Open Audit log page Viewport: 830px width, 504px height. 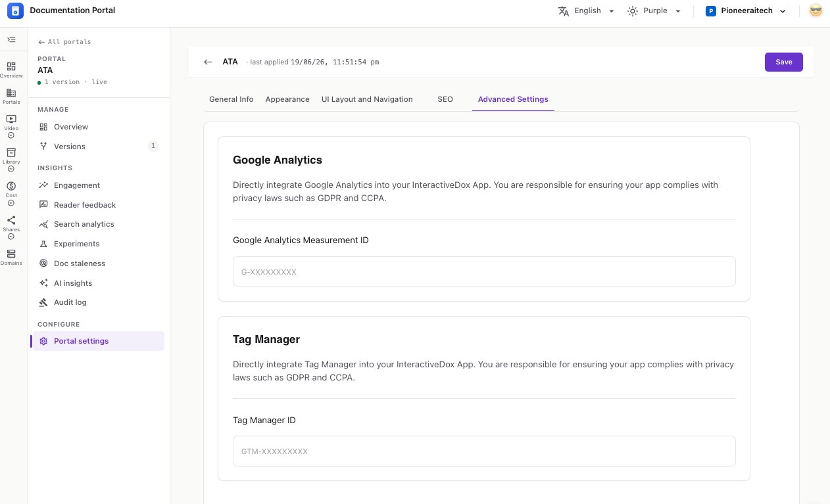click(x=99, y=302)
